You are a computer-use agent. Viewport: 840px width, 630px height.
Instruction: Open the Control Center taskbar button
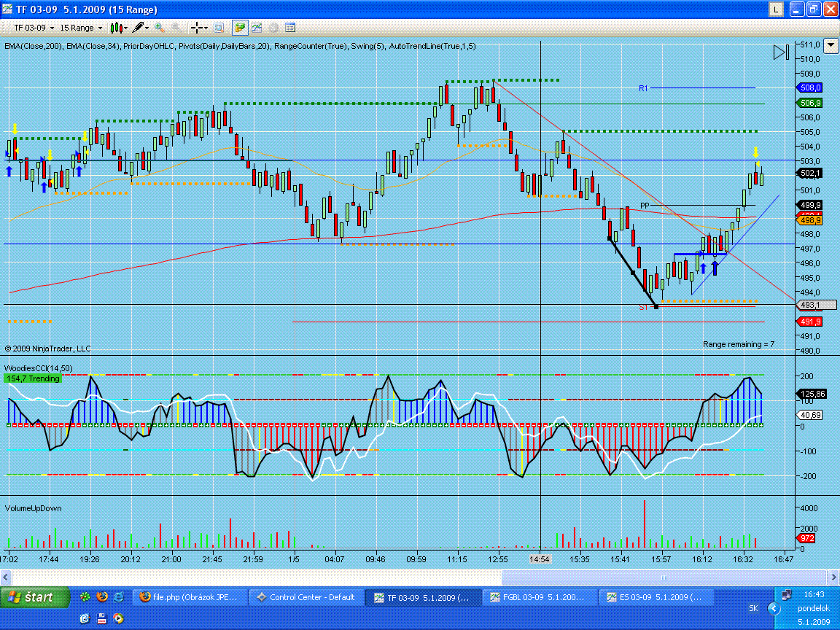point(305,597)
